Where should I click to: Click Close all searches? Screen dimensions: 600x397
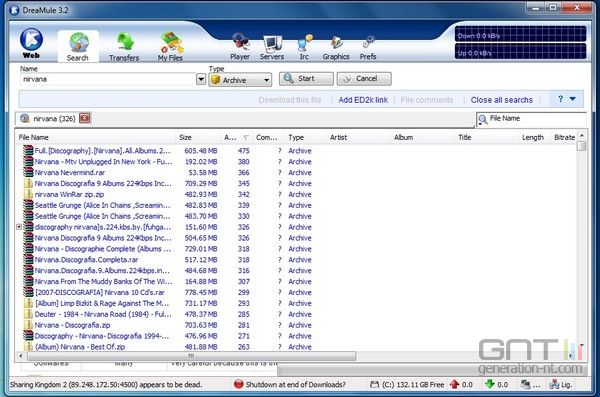pyautogui.click(x=502, y=100)
